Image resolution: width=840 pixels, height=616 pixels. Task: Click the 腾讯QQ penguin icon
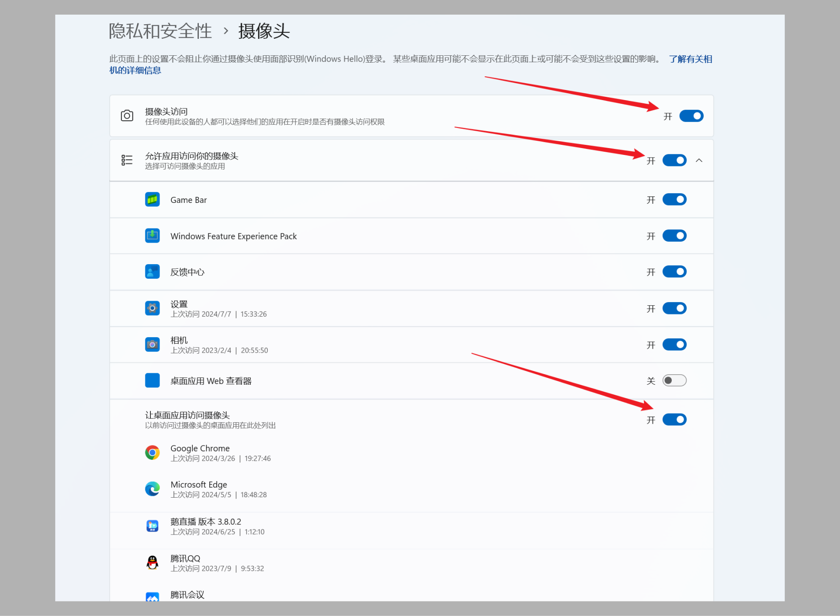(x=152, y=563)
